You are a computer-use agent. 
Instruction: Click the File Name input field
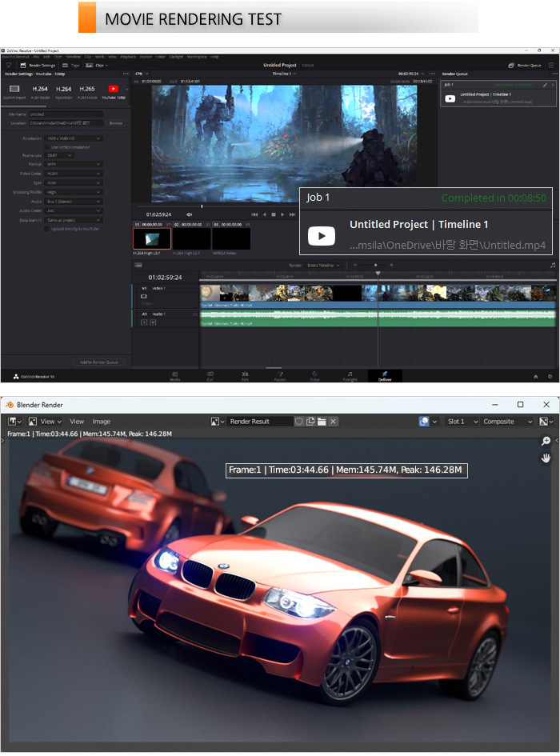click(x=66, y=114)
